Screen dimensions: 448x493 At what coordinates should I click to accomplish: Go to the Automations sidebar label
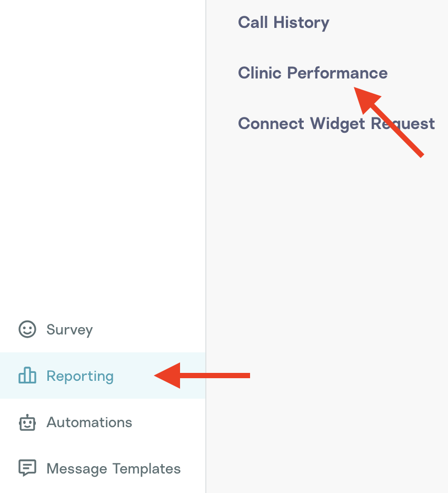(x=89, y=422)
